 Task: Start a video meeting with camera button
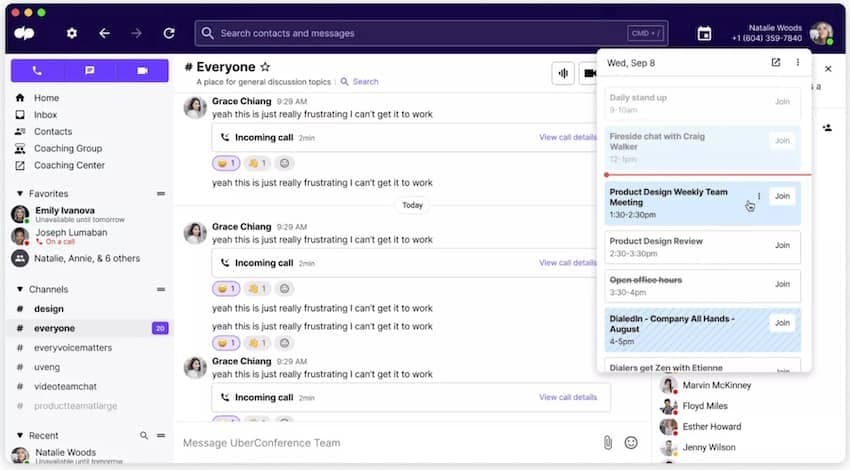click(142, 70)
